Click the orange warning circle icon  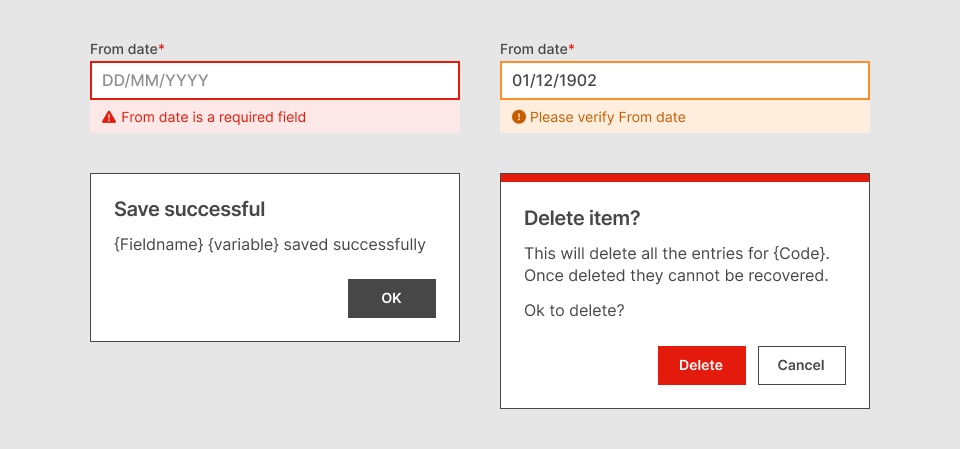518,118
